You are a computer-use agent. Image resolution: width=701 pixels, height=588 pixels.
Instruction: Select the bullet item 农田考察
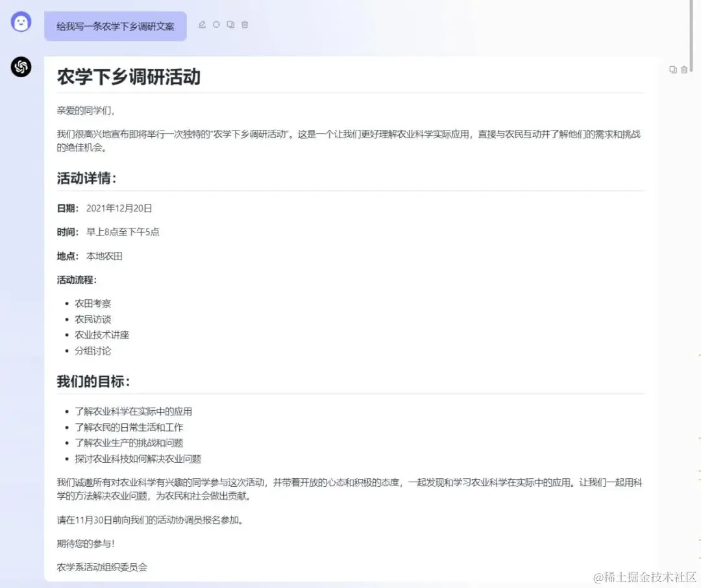click(93, 302)
